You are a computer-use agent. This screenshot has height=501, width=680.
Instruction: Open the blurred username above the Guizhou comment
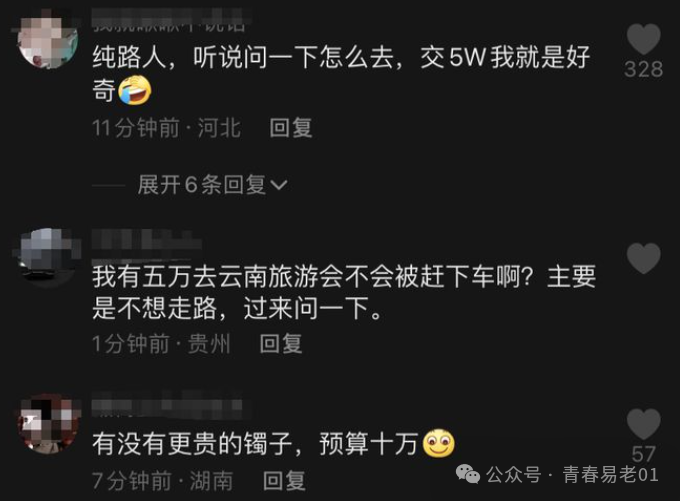[x=147, y=241]
